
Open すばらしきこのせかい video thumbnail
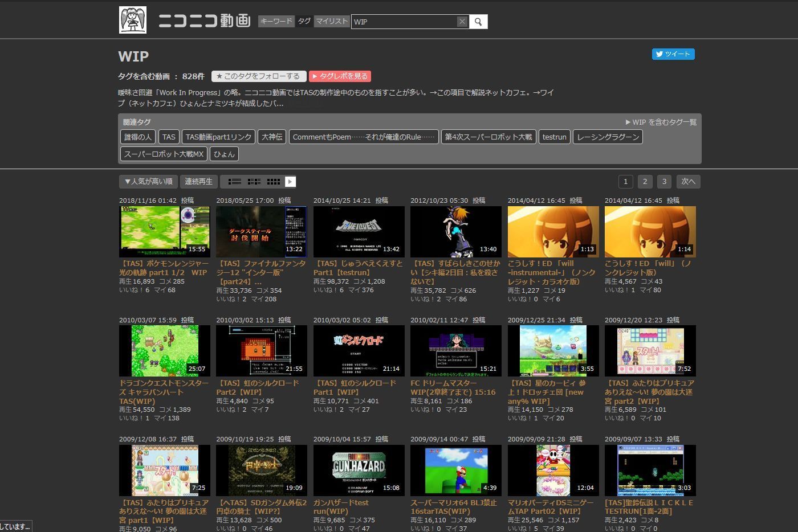[x=456, y=232]
